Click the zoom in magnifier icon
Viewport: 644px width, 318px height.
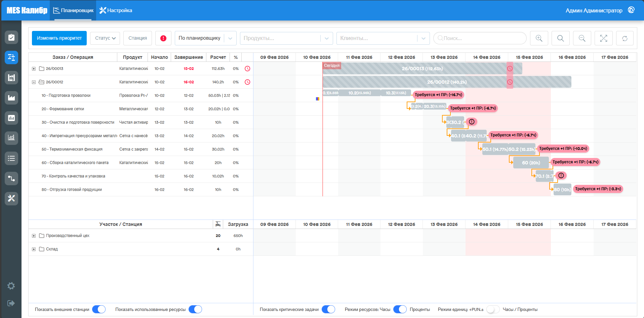click(539, 38)
